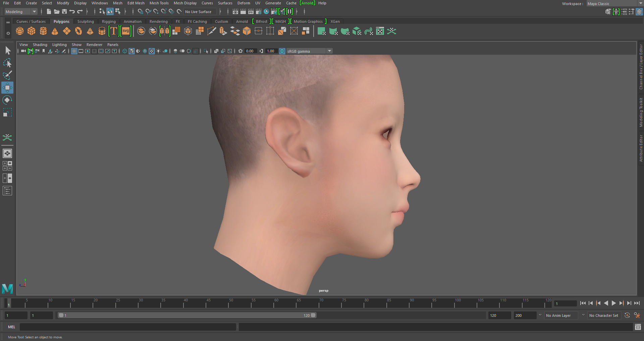Click the SVG shelf tool
The image size is (644, 341).
[126, 31]
